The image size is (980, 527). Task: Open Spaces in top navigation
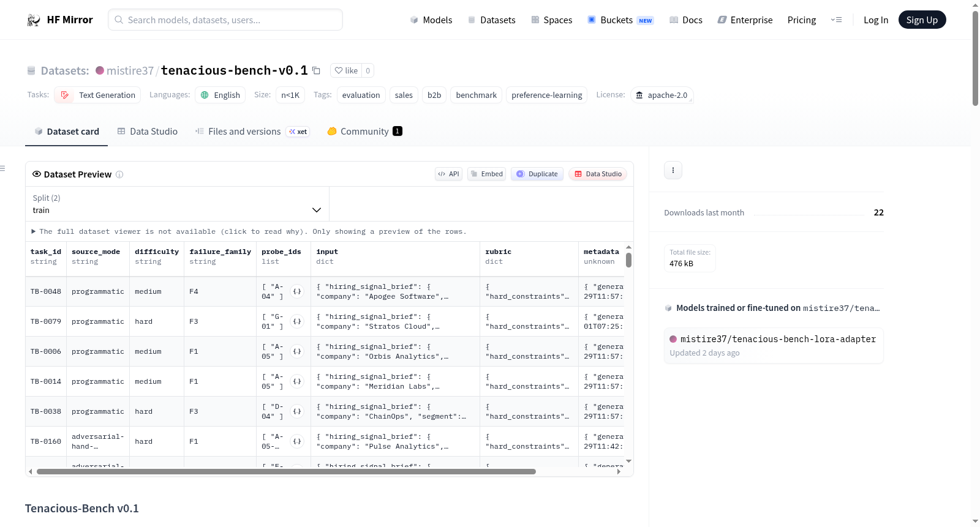click(x=552, y=20)
